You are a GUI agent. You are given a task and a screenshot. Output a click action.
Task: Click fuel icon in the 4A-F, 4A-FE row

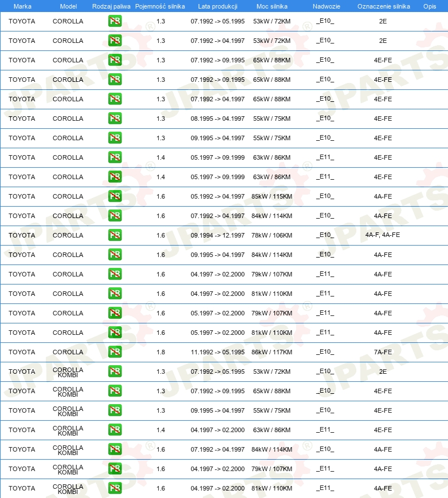pyautogui.click(x=115, y=235)
